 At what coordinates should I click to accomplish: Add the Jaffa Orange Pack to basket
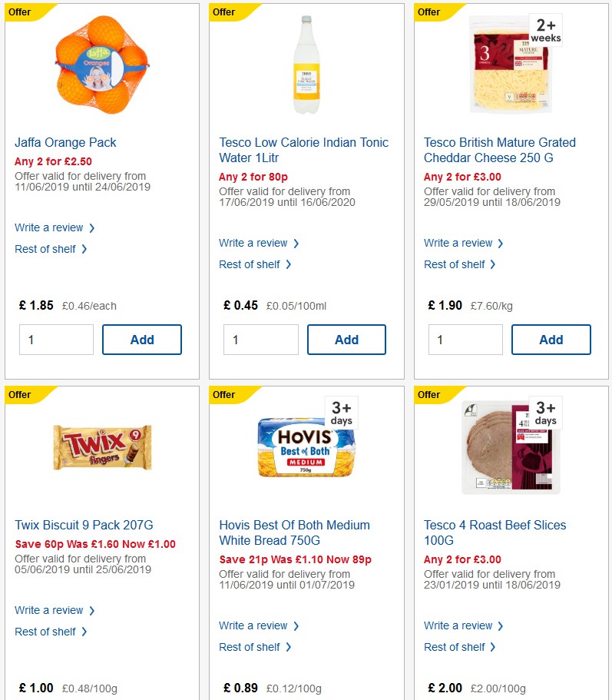[141, 339]
